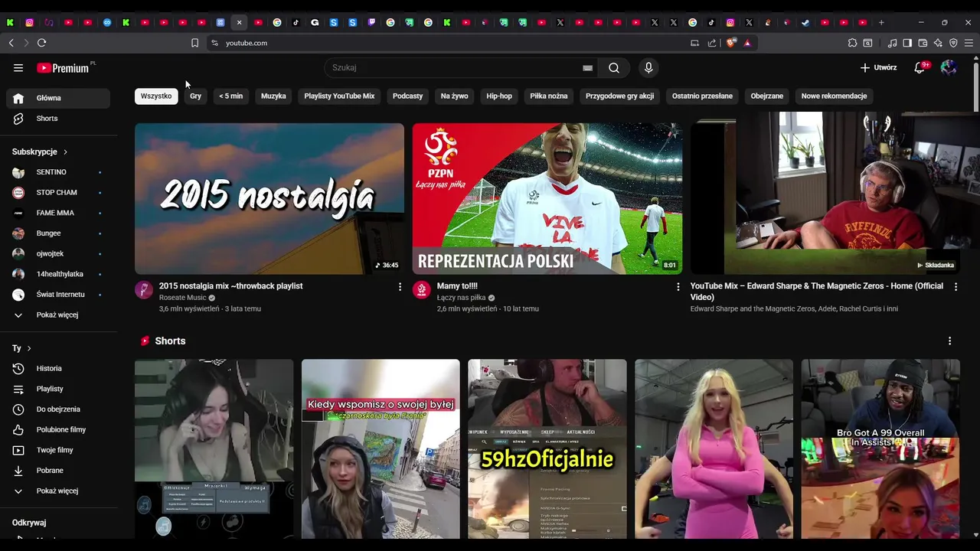Image resolution: width=980 pixels, height=551 pixels.
Task: Select the Na żywo chip
Action: 454,96
